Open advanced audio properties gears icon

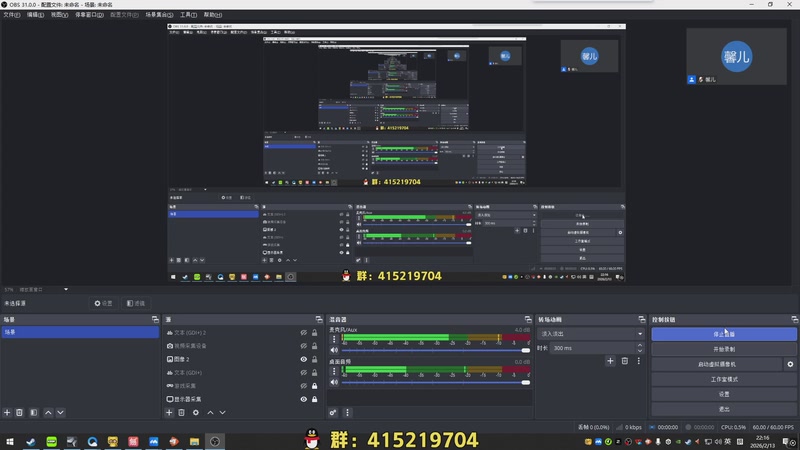click(333, 412)
